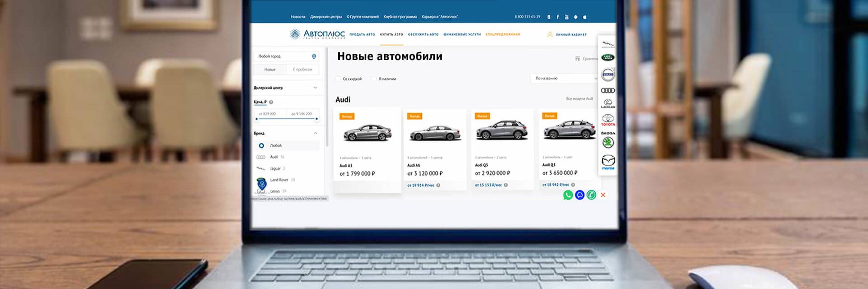Screen dimensions: 868x289
Task: Select the Jaguar logo in brand strip
Action: point(608,44)
